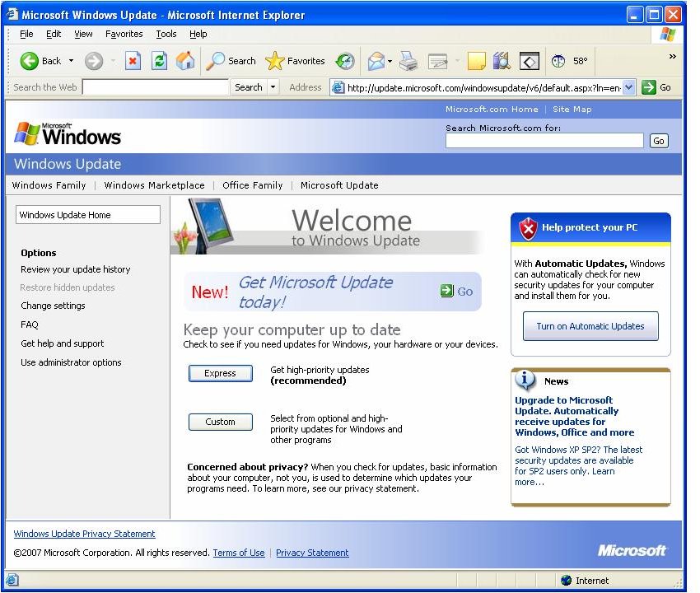
Task: Click the footer Privacy Statement link
Action: click(x=312, y=553)
